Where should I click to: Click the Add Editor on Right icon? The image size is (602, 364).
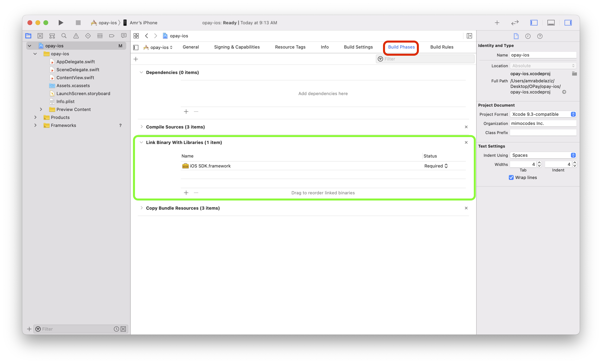(469, 36)
